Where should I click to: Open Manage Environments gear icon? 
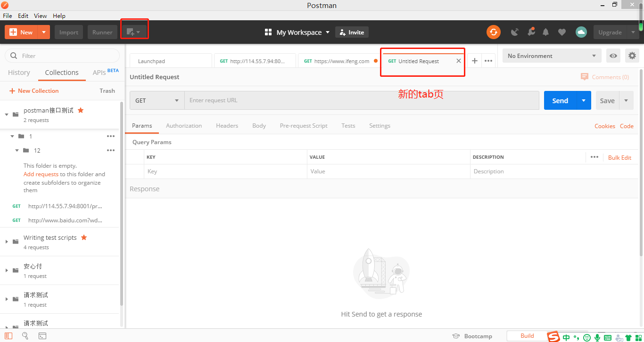pyautogui.click(x=632, y=56)
